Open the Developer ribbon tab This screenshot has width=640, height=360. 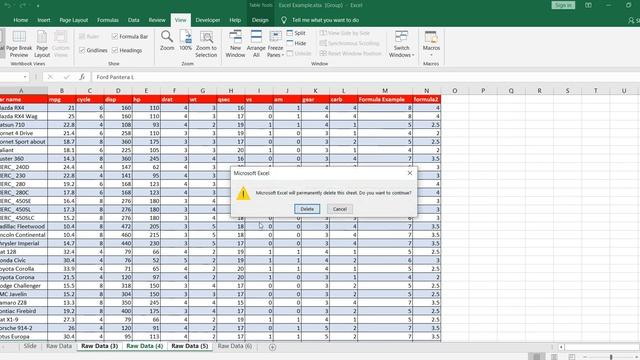[x=207, y=20]
